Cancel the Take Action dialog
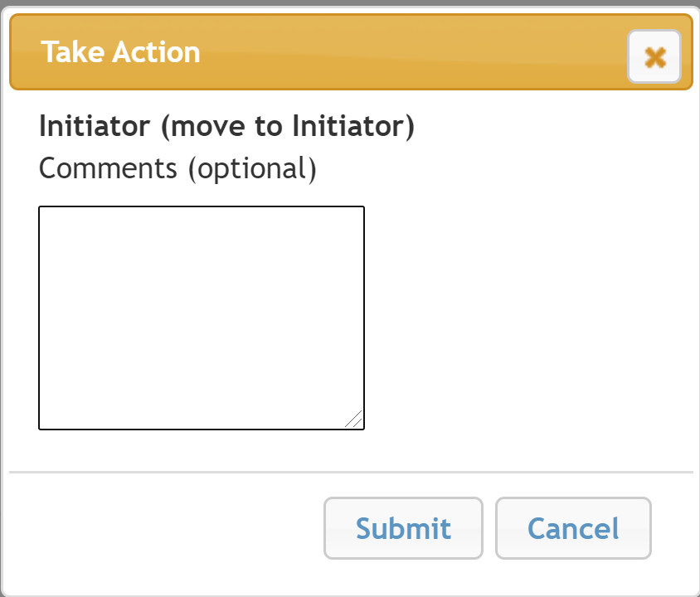 573,528
